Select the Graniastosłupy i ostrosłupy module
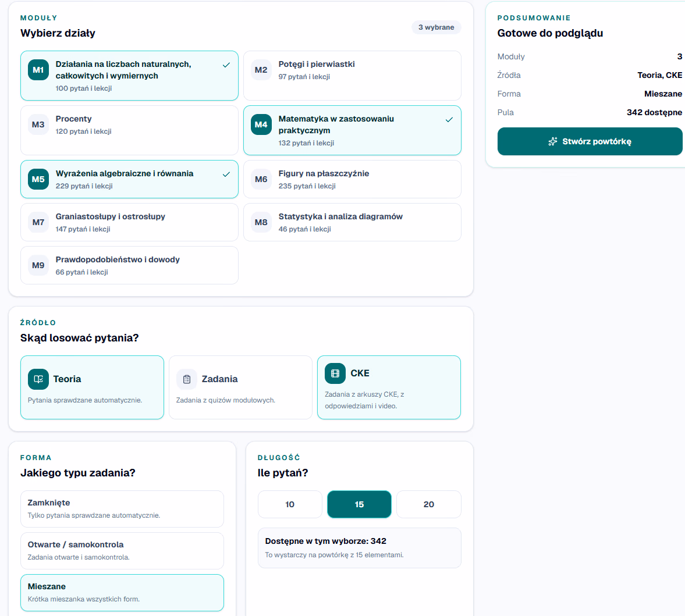The image size is (685, 616). [x=129, y=222]
